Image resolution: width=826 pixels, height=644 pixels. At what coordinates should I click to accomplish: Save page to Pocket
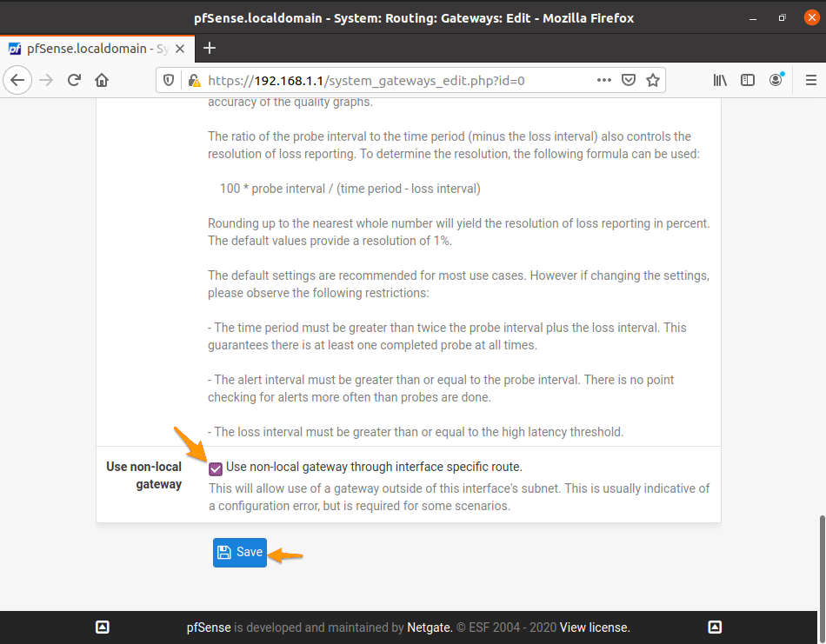[x=629, y=81]
